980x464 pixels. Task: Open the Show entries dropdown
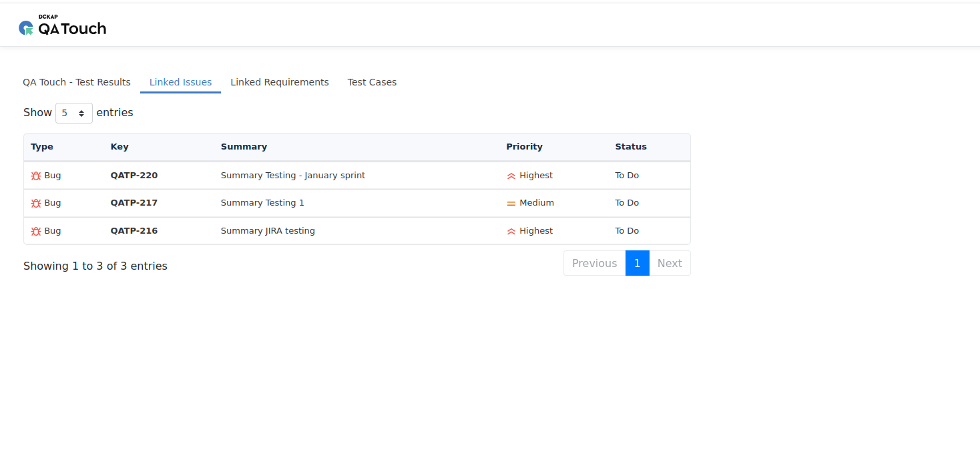73,113
